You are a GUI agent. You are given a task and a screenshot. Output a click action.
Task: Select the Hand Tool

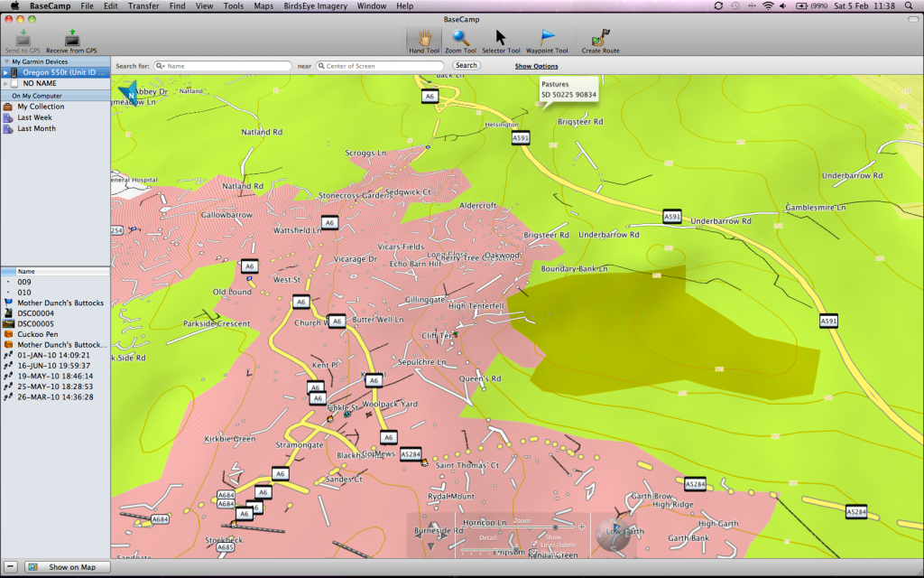tap(424, 38)
